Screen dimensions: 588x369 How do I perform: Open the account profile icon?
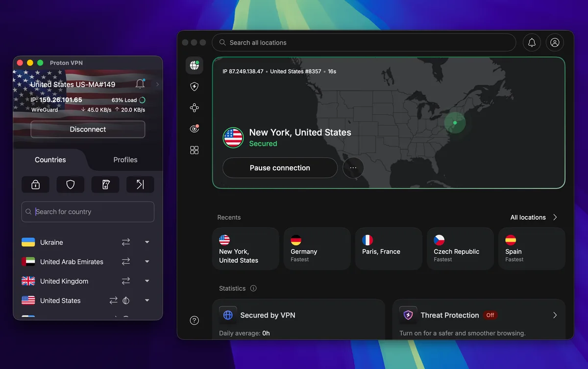coord(555,43)
